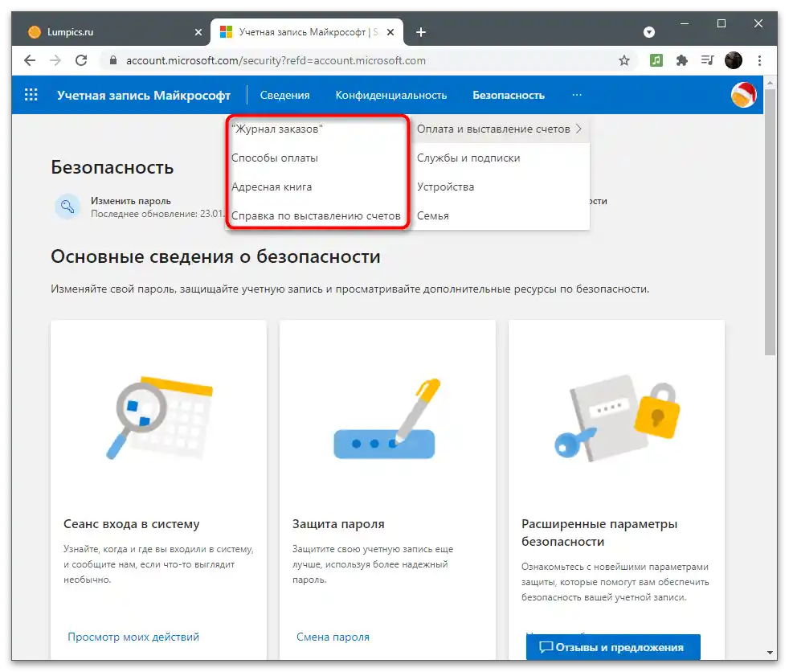Screen dimensions: 789x672
Task: Select Службы и подписки menu entry
Action: (500, 158)
